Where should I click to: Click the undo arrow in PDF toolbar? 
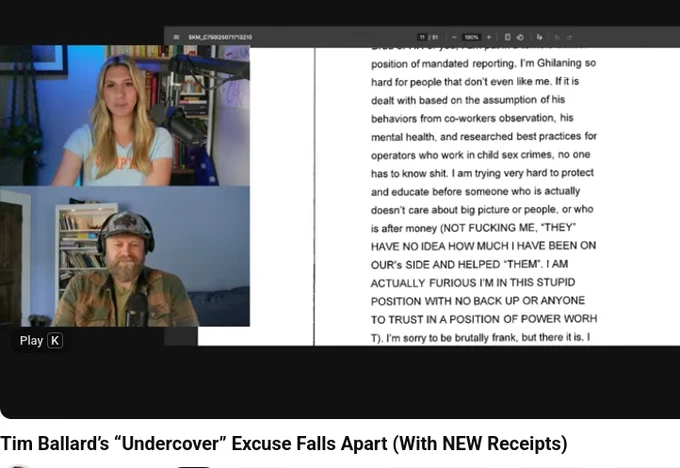tap(557, 38)
